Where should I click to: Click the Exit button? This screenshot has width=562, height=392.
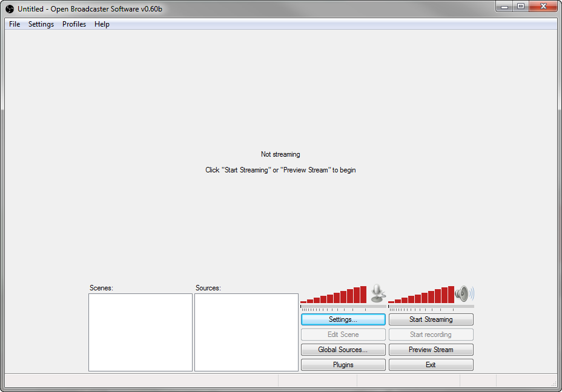pos(431,364)
